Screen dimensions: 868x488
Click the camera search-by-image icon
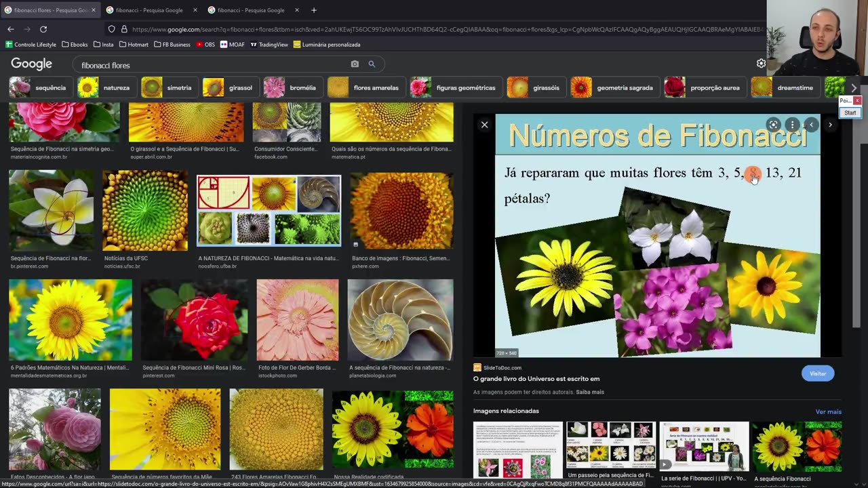pyautogui.click(x=355, y=64)
